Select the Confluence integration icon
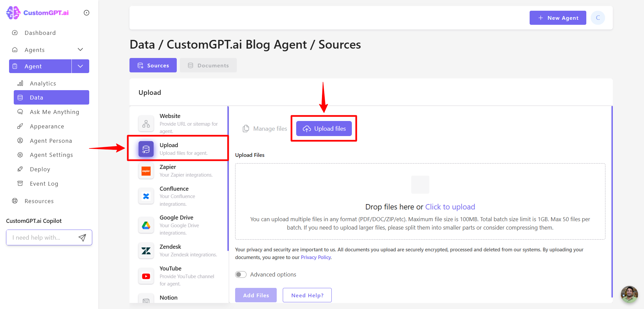 (146, 196)
